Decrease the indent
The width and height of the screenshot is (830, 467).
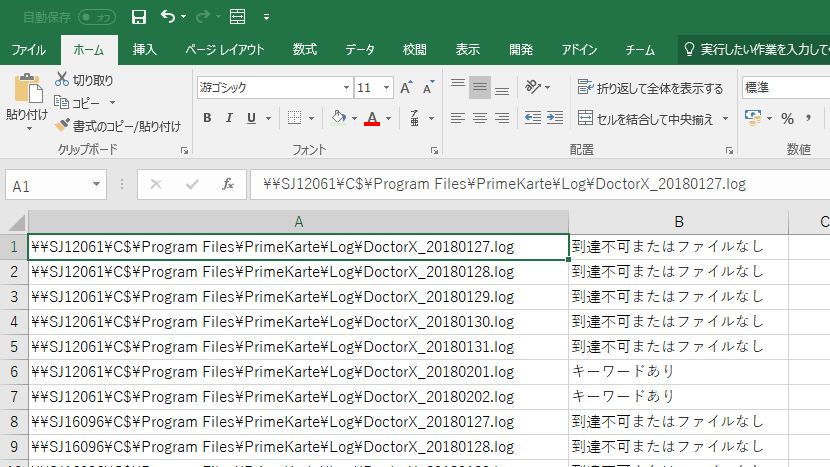[x=533, y=118]
